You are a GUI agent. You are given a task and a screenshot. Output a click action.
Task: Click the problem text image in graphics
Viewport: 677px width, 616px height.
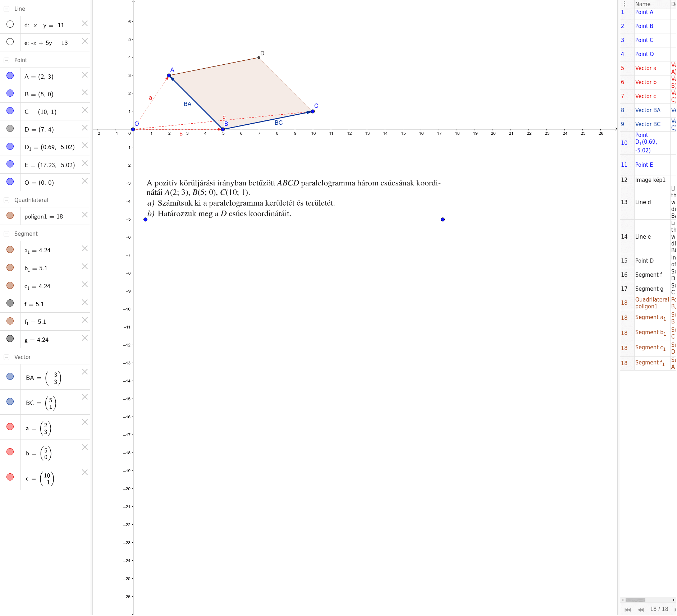coord(294,198)
